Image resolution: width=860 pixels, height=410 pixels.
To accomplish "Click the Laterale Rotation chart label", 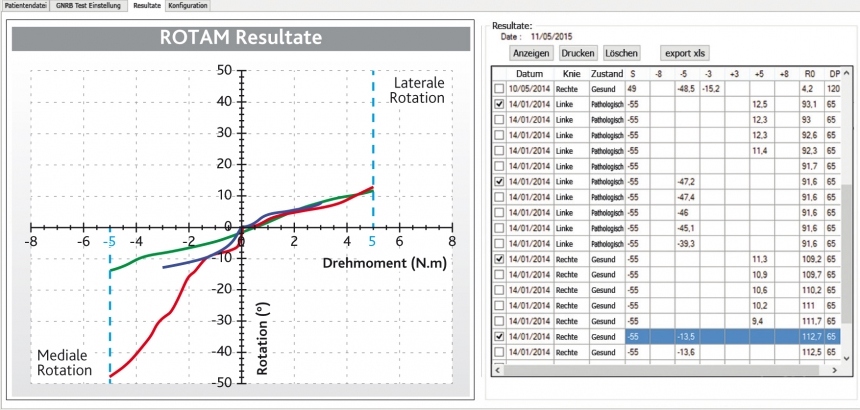I will point(419,90).
